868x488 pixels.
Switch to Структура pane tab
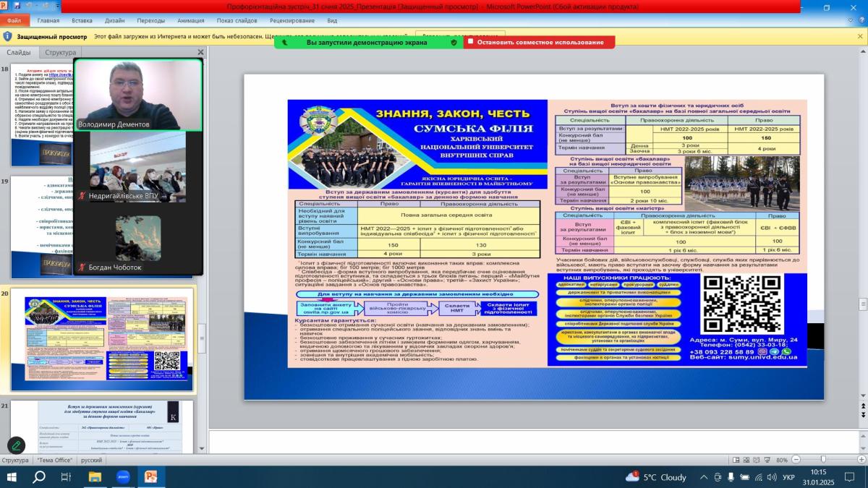coord(60,53)
